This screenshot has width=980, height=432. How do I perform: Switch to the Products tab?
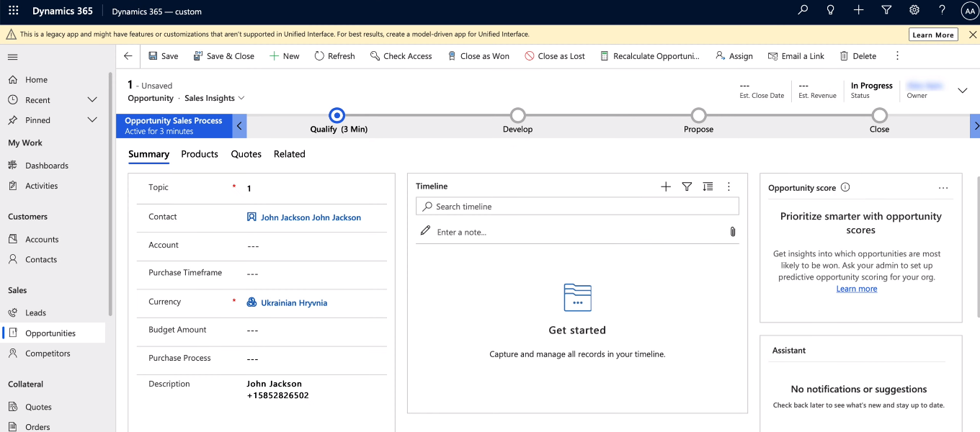200,154
